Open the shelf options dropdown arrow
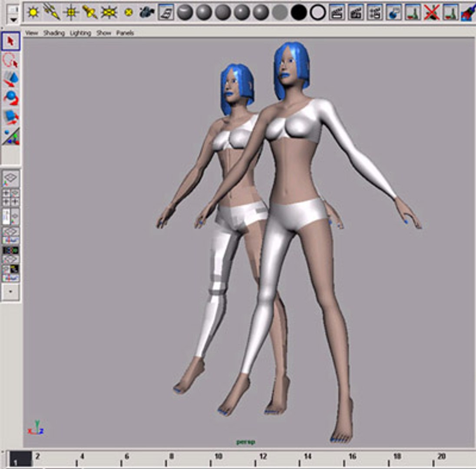Screen dimensions: 476x469 click(x=13, y=20)
